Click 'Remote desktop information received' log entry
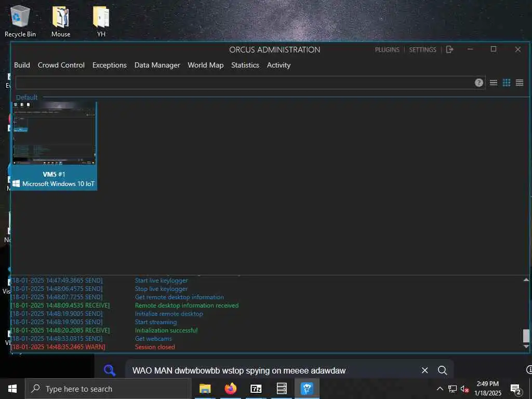Image resolution: width=532 pixels, height=399 pixels. [x=187, y=305]
